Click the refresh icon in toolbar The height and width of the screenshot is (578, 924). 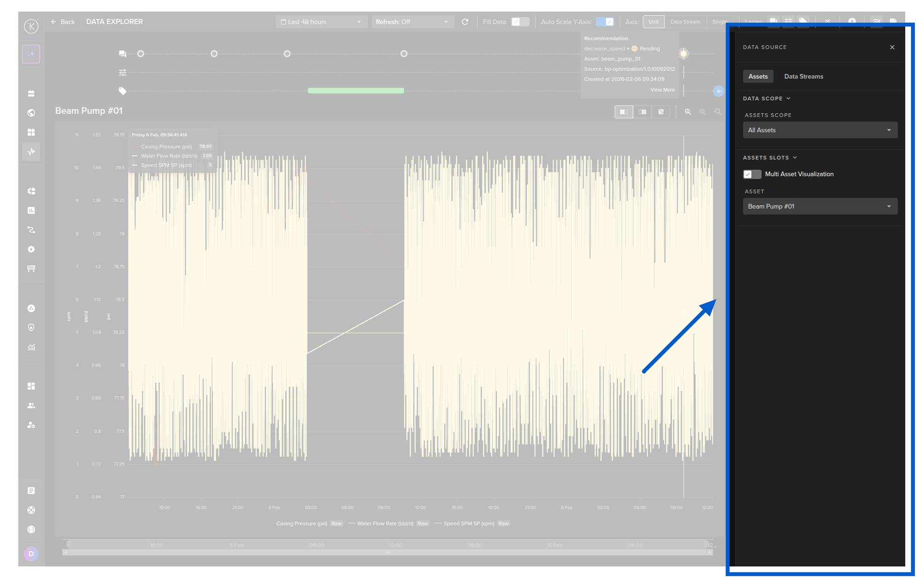point(465,22)
